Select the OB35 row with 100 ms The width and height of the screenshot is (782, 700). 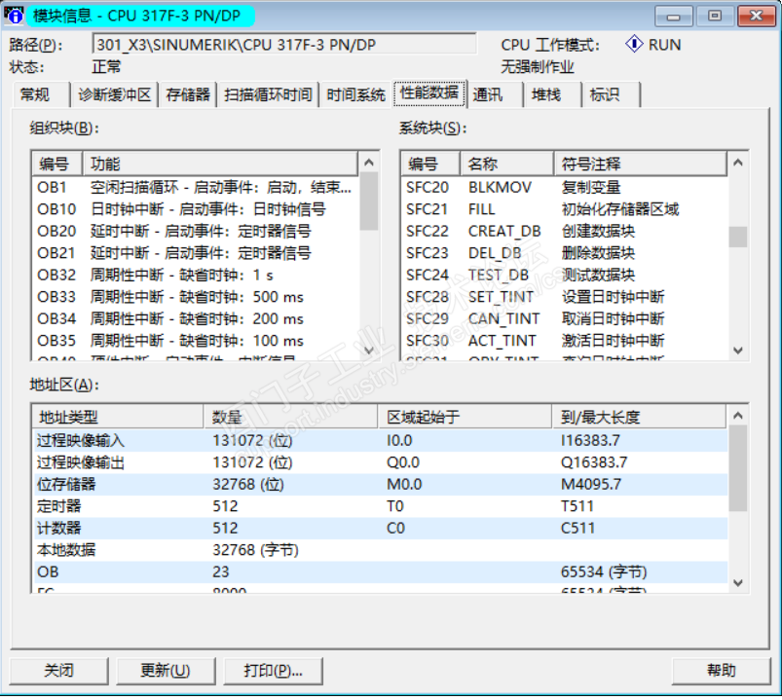196,341
